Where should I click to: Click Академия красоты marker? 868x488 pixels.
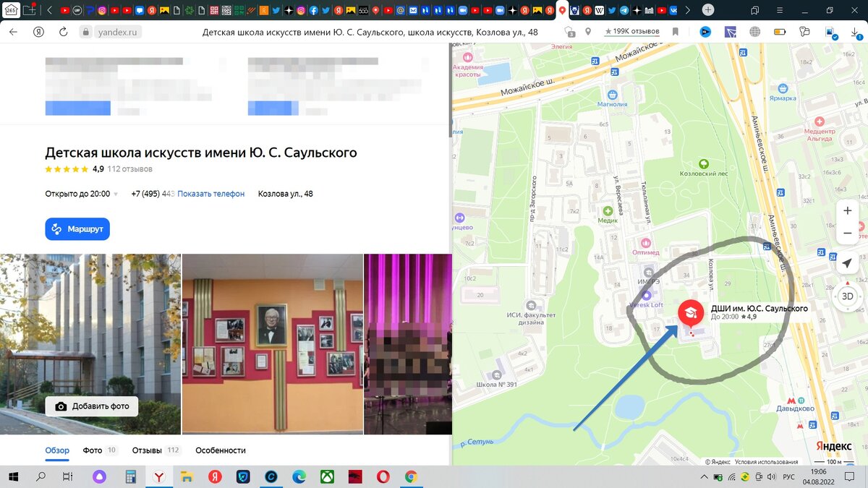(x=467, y=57)
